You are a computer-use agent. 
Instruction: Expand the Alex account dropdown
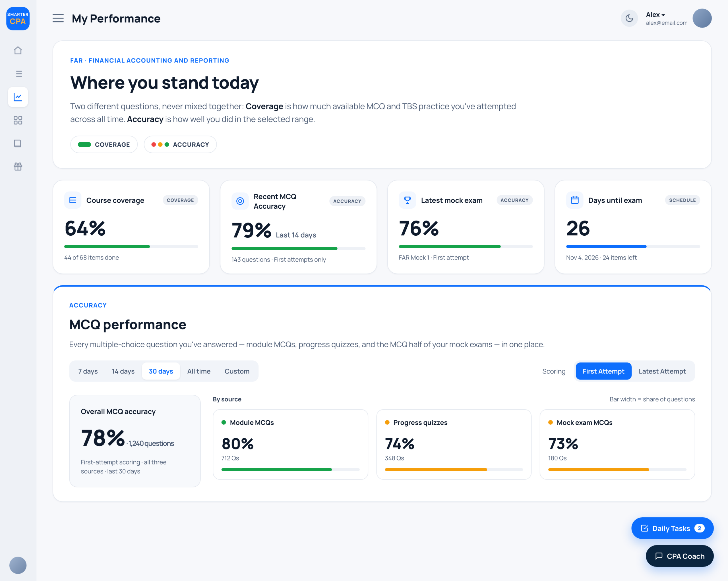pyautogui.click(x=655, y=14)
